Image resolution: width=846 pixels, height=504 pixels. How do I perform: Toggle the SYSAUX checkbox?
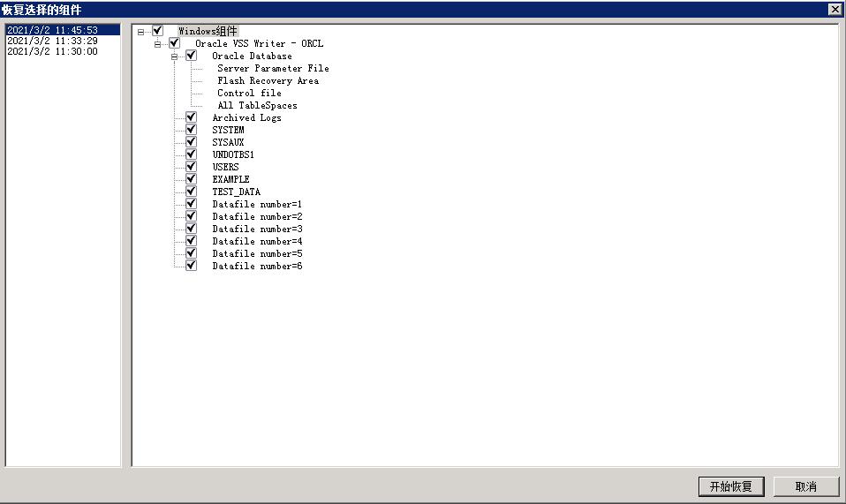point(191,142)
